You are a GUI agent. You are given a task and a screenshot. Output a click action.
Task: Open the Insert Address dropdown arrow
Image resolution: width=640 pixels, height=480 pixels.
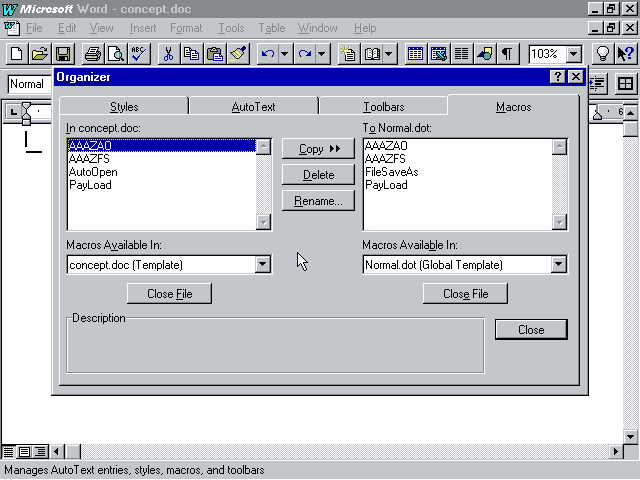[x=389, y=53]
